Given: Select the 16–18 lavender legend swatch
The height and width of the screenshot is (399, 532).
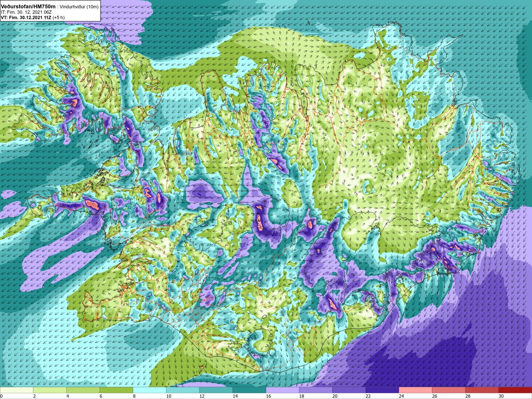Looking at the screenshot, I should (x=283, y=390).
